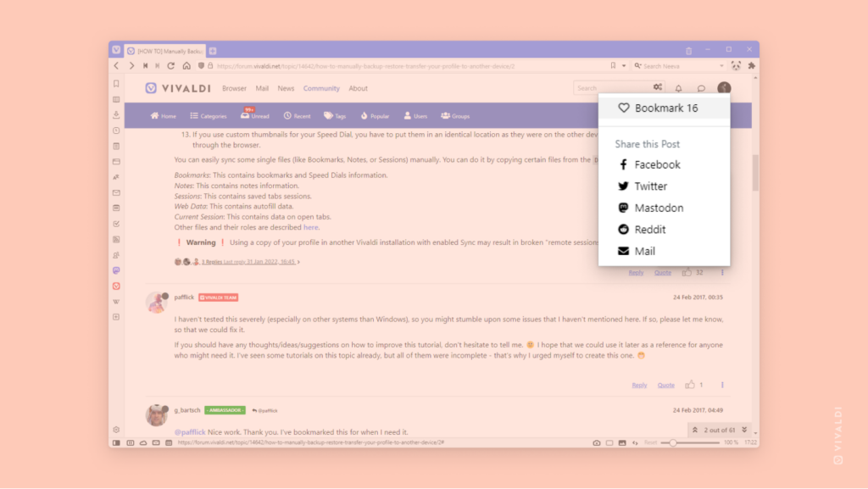Click the panda profile icon in toolbar
868x489 pixels.
click(736, 66)
